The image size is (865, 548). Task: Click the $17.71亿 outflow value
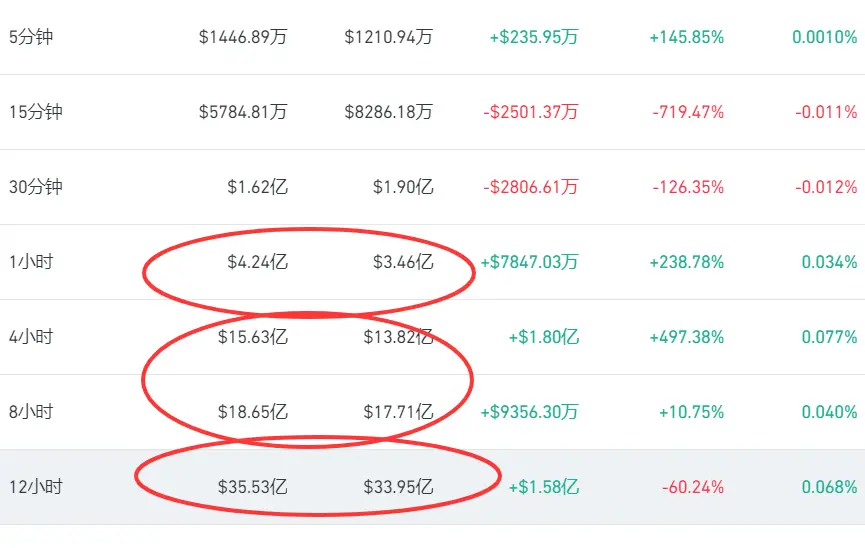pos(398,412)
